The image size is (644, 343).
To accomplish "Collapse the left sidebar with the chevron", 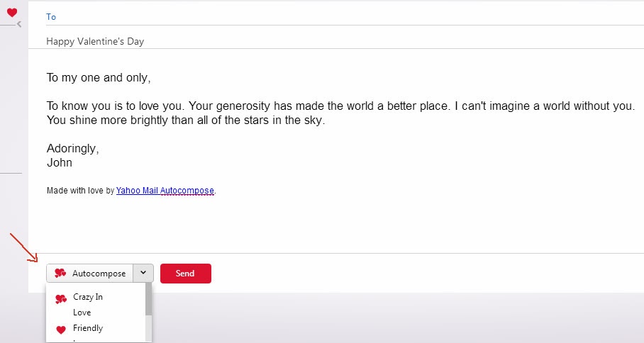I will click(x=19, y=24).
